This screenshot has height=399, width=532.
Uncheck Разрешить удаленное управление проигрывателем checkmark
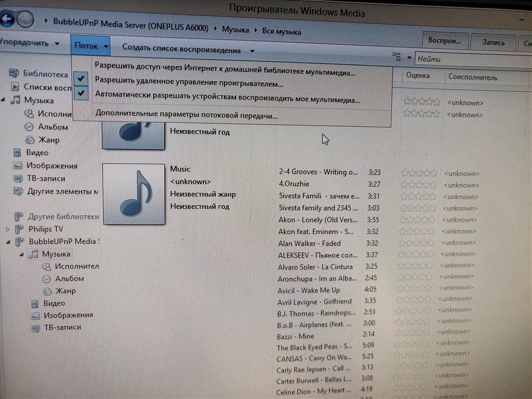pyautogui.click(x=81, y=78)
